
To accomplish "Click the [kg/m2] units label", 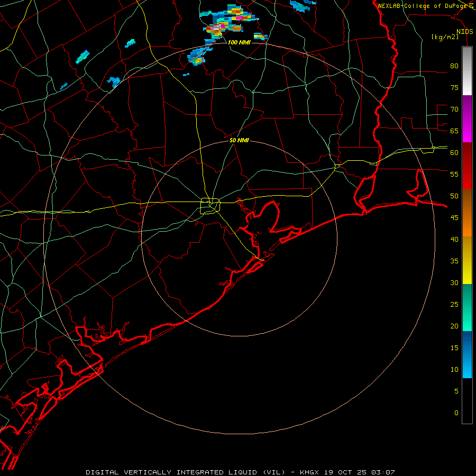I will pos(445,37).
